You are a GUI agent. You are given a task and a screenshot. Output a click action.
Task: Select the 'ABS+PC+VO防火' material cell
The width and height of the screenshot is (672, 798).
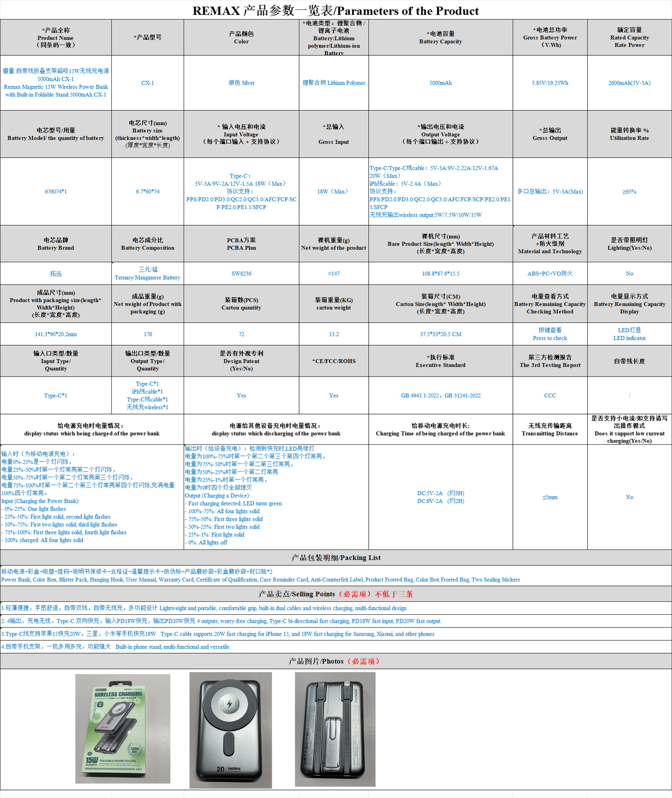tap(550, 273)
